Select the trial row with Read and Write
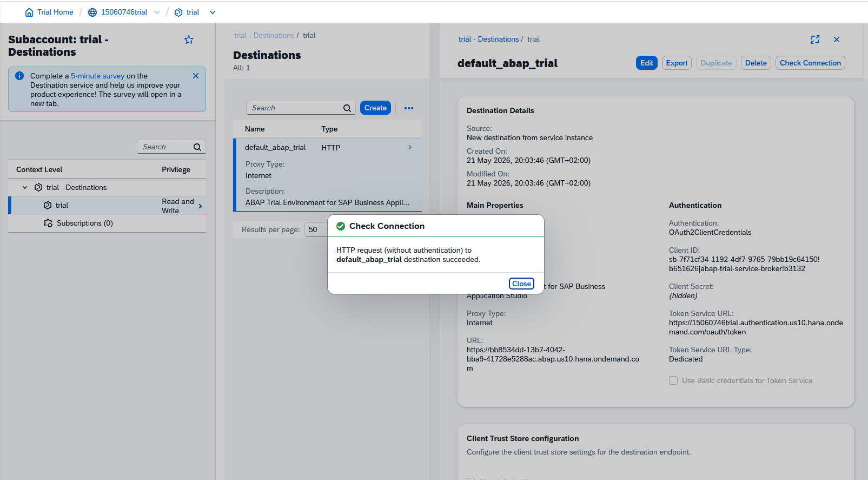This screenshot has height=480, width=868. pyautogui.click(x=107, y=205)
